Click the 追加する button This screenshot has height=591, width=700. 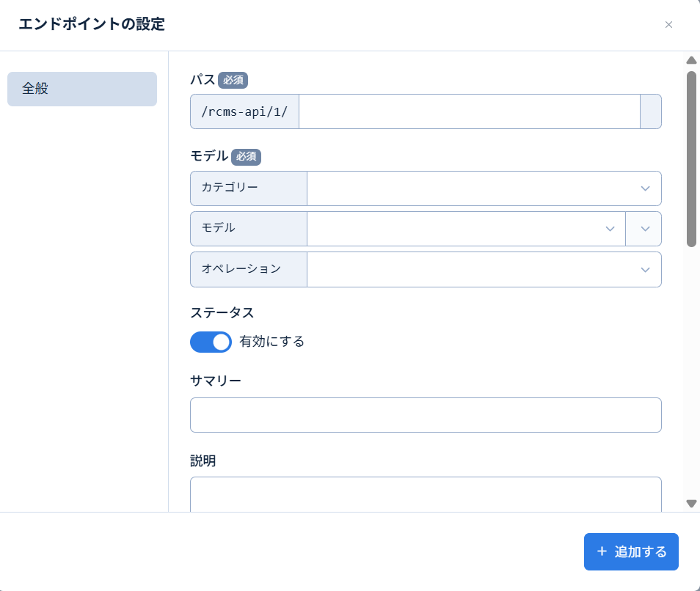tap(631, 551)
